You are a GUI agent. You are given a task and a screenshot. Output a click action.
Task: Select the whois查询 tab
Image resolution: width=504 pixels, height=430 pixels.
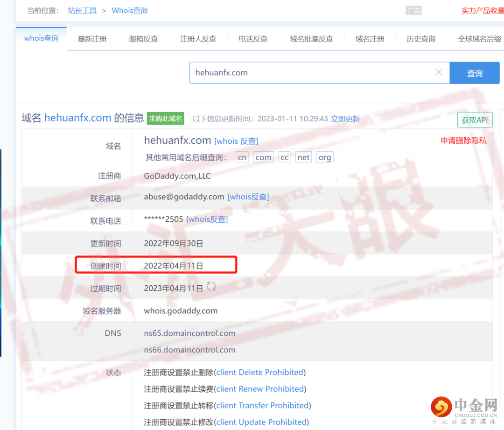pyautogui.click(x=42, y=38)
